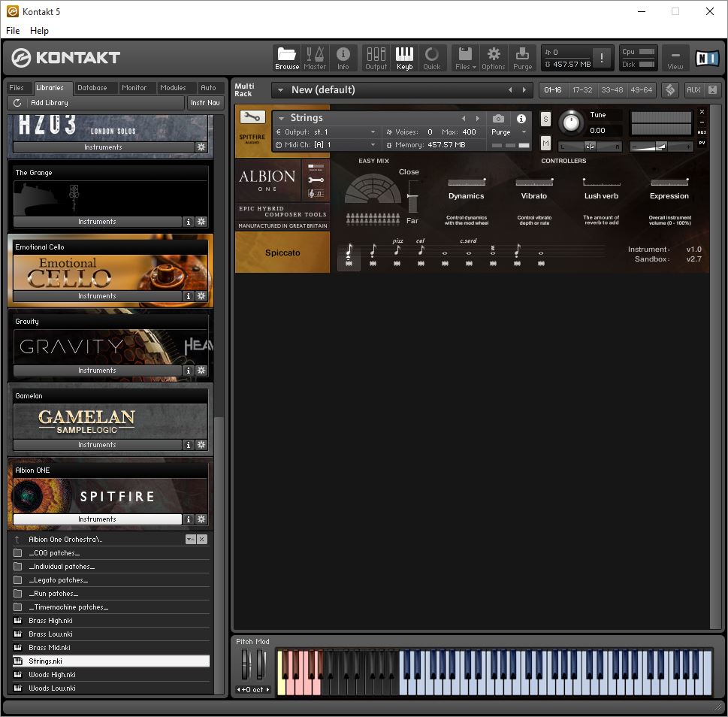Click the exclamation panic button
Viewport: 728px width, 717px height.
click(602, 58)
